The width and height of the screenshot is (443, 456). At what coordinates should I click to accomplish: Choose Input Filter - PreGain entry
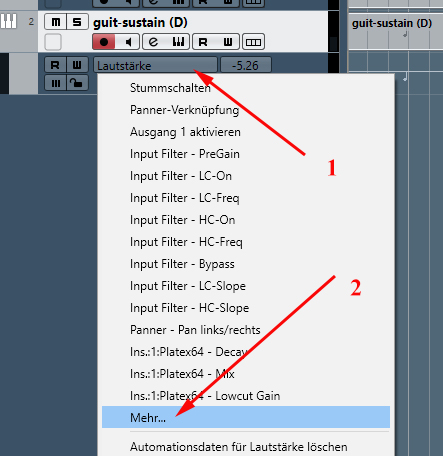(x=185, y=154)
